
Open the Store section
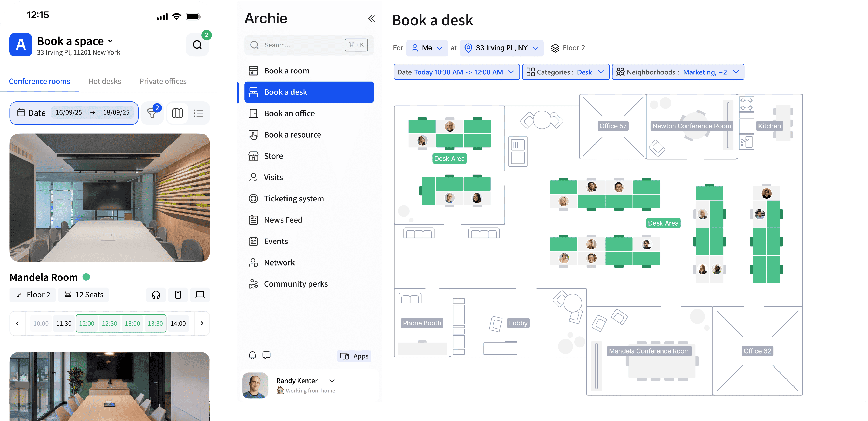(x=274, y=156)
